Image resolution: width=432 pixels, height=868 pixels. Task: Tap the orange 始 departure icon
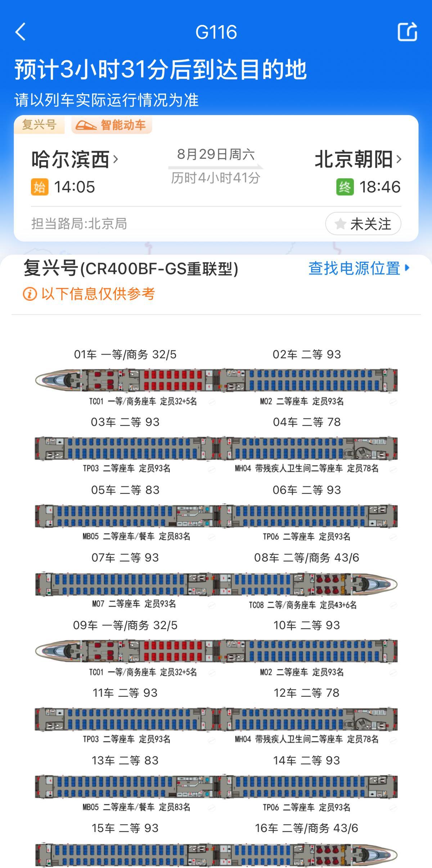click(40, 187)
